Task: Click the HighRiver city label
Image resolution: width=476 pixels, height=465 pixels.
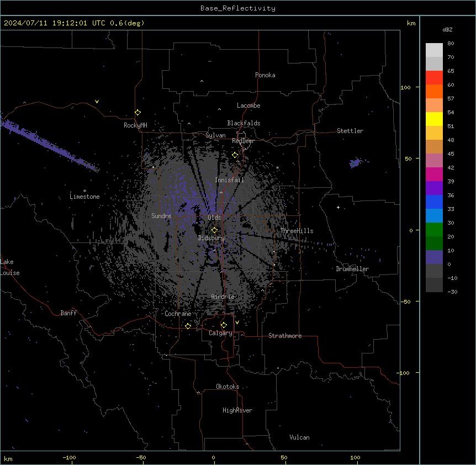Action: click(x=237, y=410)
